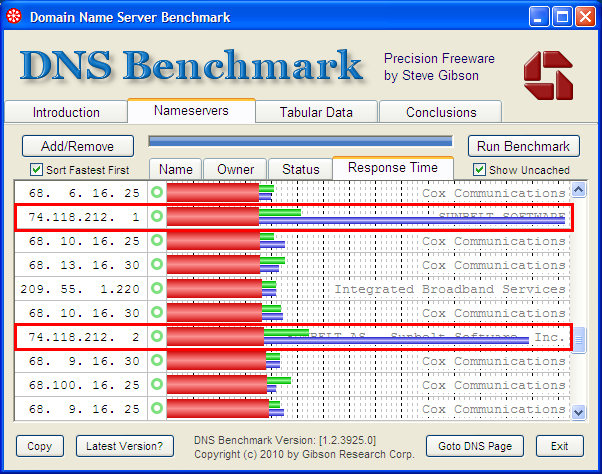This screenshot has width=602, height=474.
Task: Select IP address 74.118.212.1
Action: 84,217
